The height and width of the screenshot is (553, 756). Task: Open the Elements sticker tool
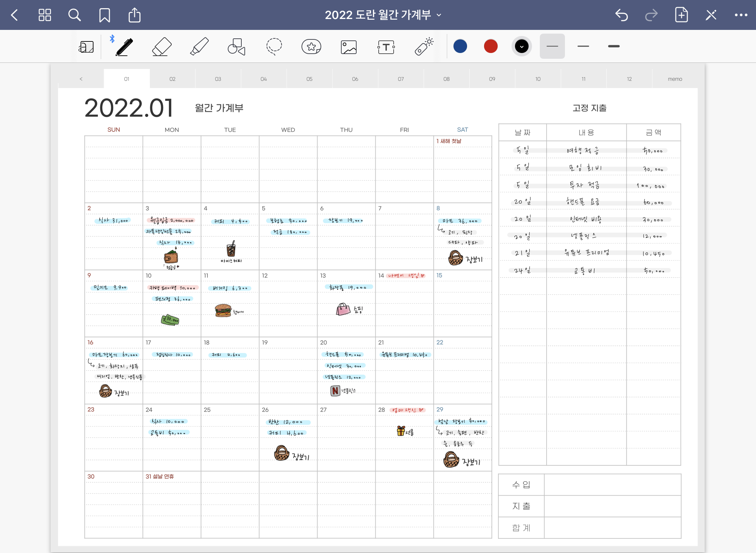(311, 47)
